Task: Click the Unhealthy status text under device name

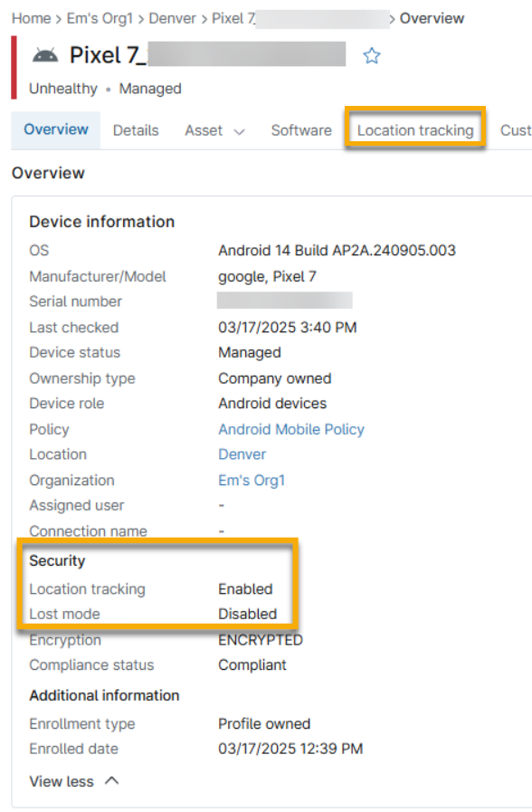Action: [63, 89]
